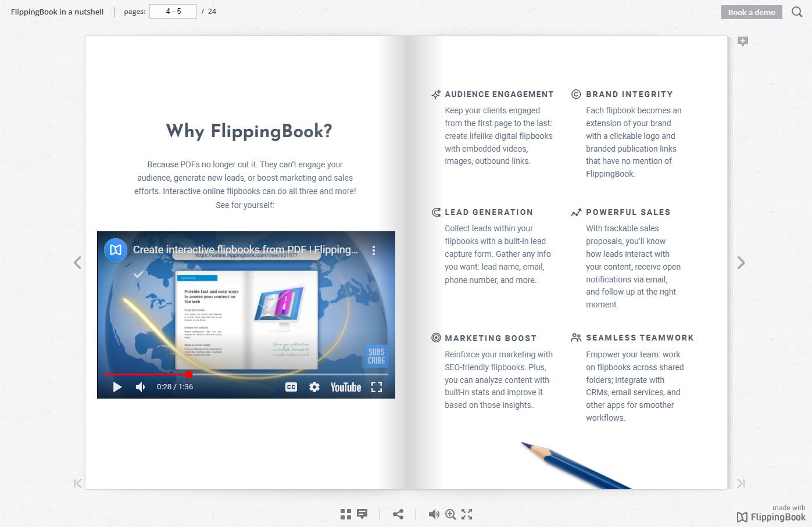
Task: Mute the YouTube video volume
Action: pos(140,387)
